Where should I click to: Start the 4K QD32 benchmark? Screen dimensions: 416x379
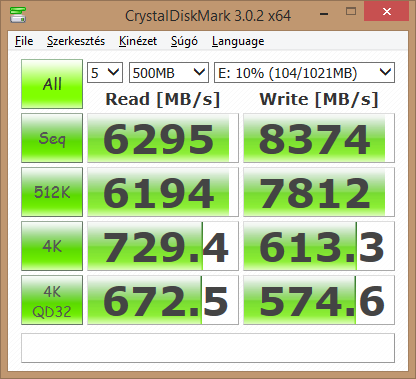[52, 300]
